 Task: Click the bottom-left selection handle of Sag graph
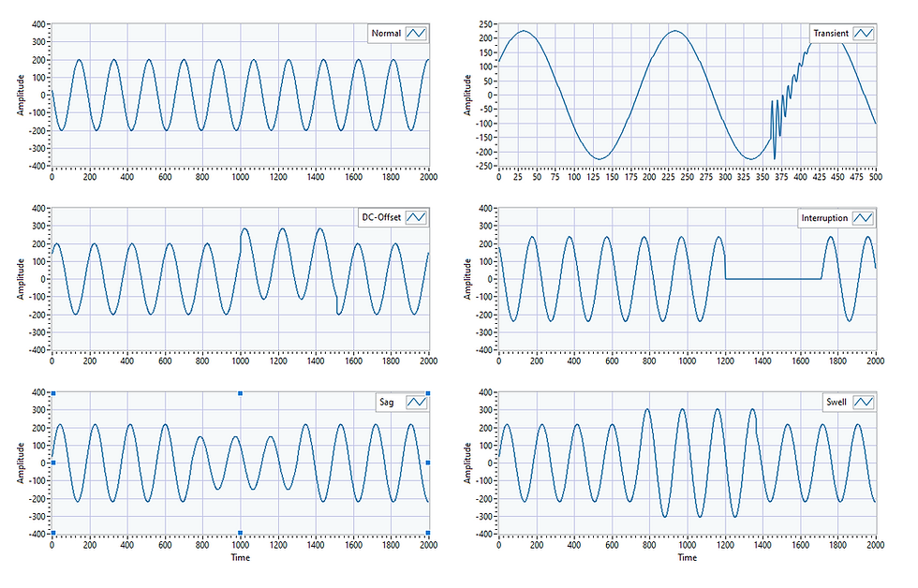[x=53, y=533]
